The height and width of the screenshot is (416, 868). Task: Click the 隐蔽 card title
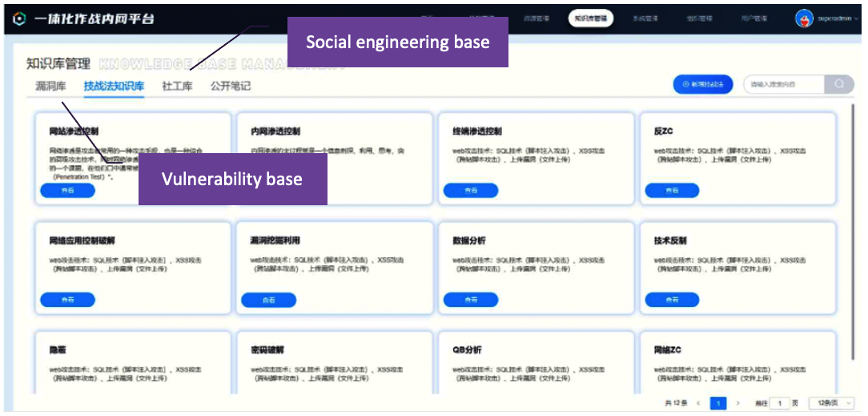click(58, 350)
